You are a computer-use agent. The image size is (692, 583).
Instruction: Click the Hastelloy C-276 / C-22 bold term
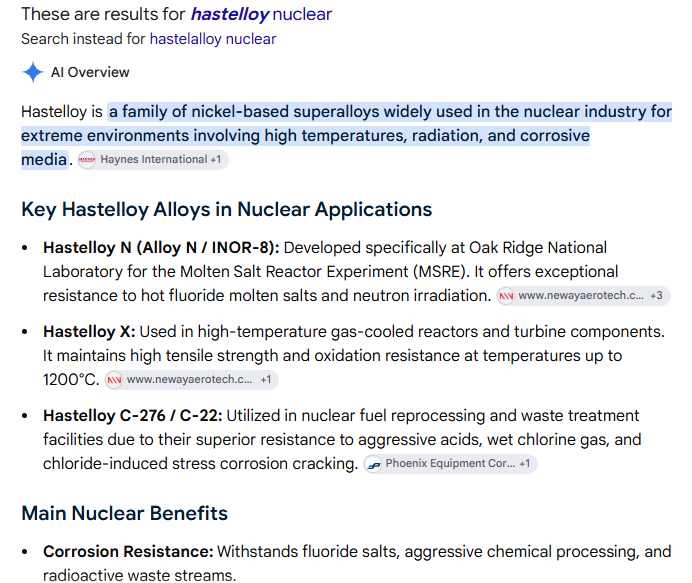pyautogui.click(x=132, y=416)
